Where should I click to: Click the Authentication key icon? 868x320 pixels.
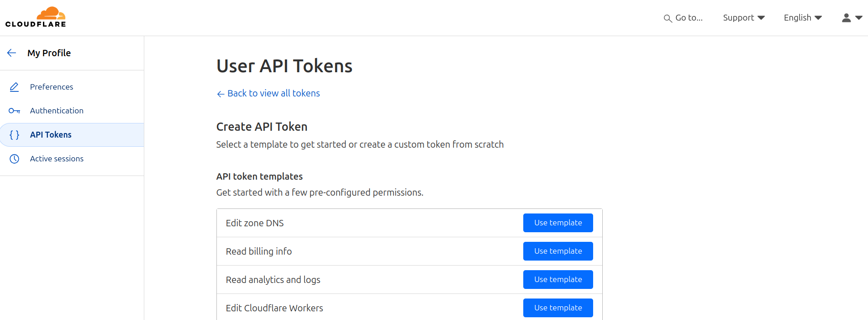coord(14,111)
